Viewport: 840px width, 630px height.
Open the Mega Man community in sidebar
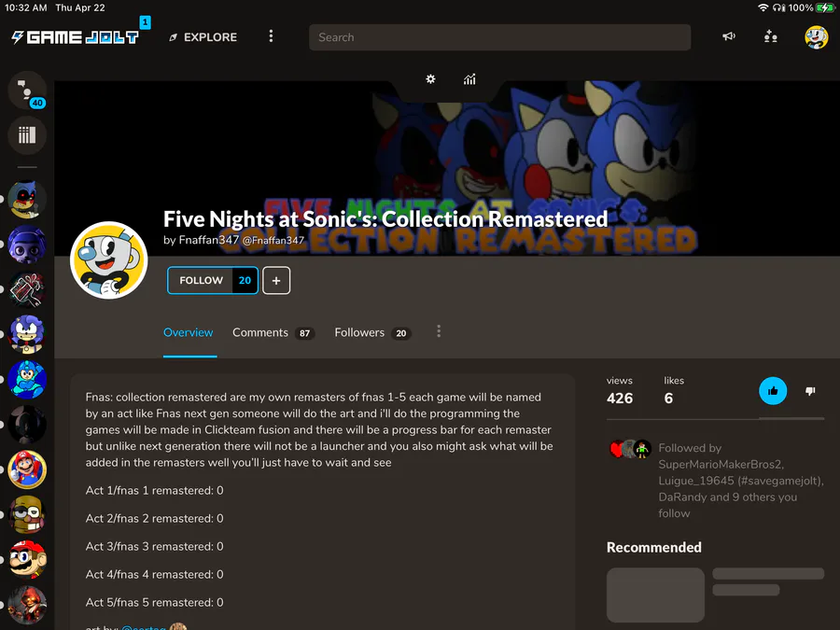click(x=27, y=379)
